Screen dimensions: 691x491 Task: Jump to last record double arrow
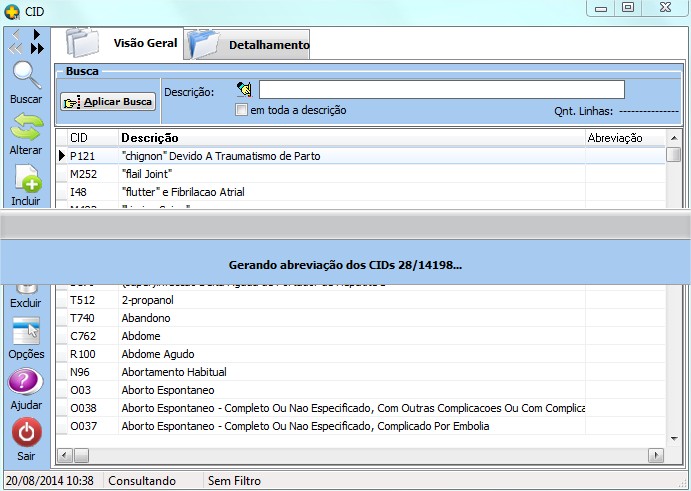[x=37, y=47]
